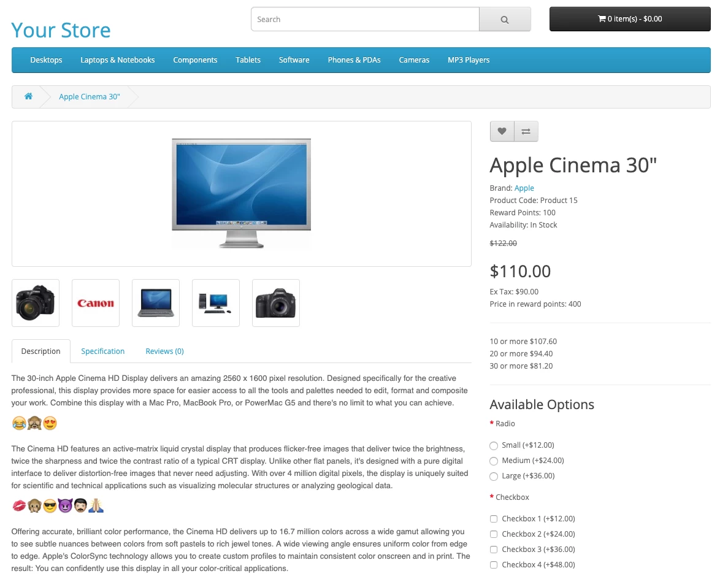Open the Reviews (0) tab
Screen dimensions: 728x579
[x=165, y=351]
